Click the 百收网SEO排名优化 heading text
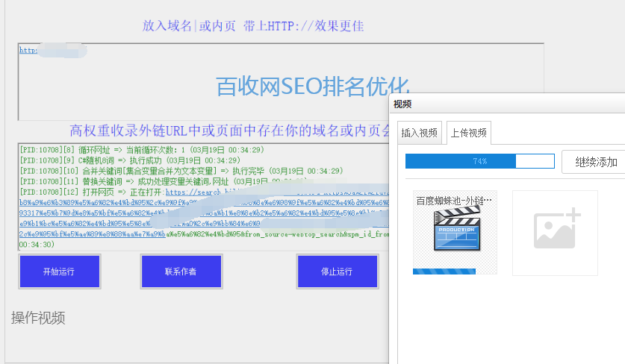 313,87
